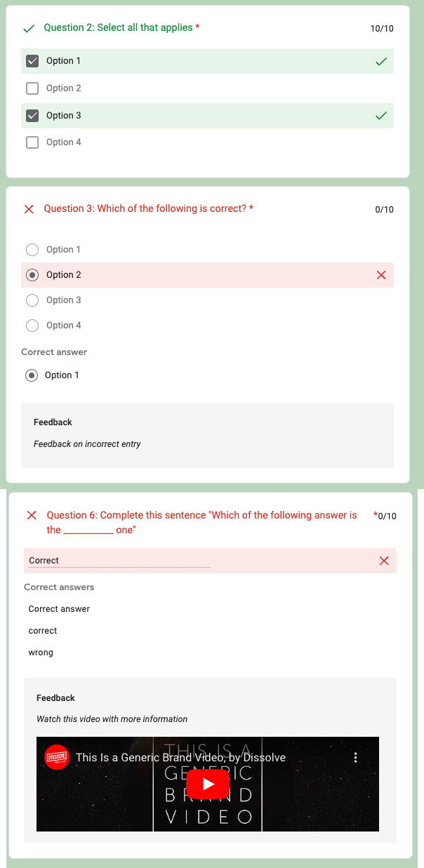Select Option 4 radio in Question 3
This screenshot has width=424, height=868.
coord(32,326)
